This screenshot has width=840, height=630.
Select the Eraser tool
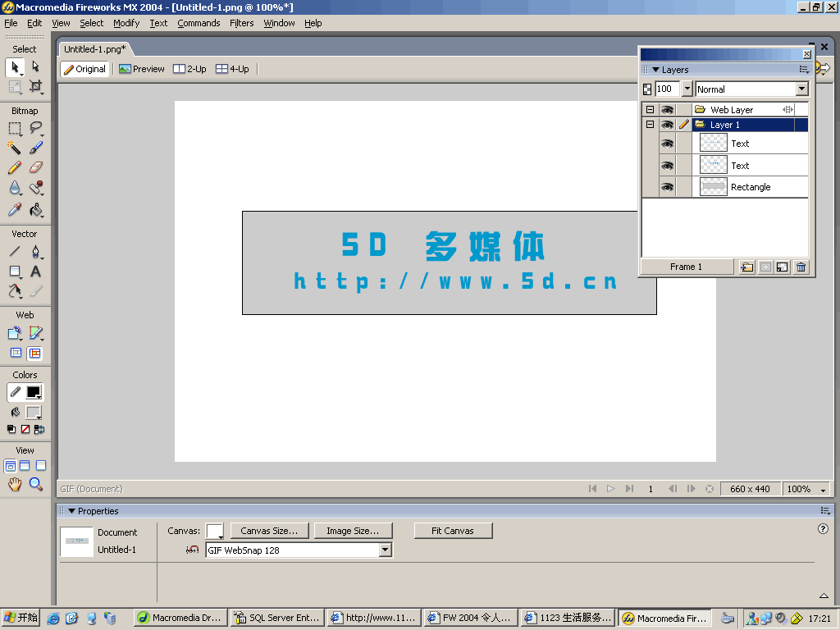35,167
